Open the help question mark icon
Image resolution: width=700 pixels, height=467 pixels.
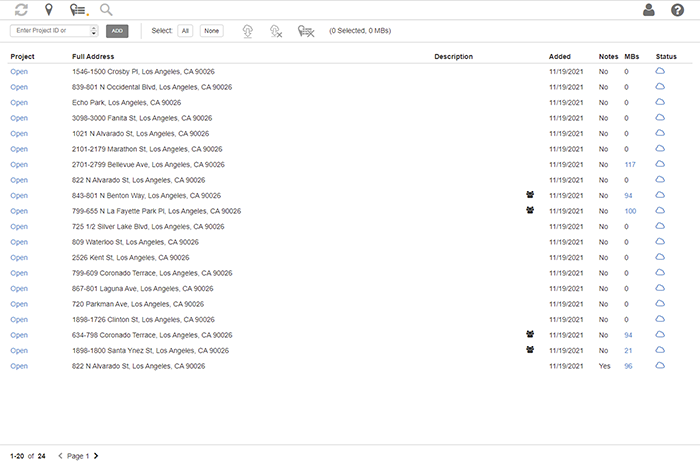(x=678, y=10)
